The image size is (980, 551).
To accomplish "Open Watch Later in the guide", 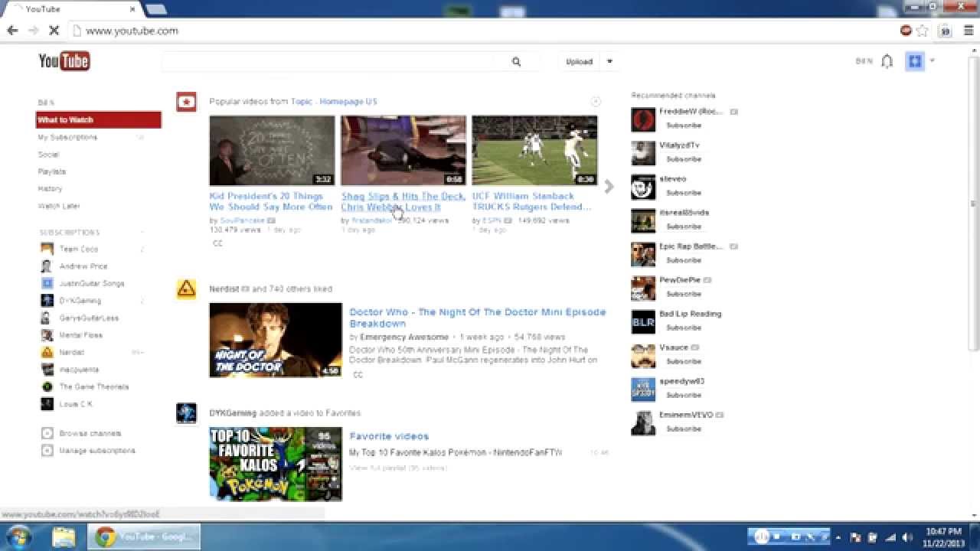I will [x=59, y=206].
